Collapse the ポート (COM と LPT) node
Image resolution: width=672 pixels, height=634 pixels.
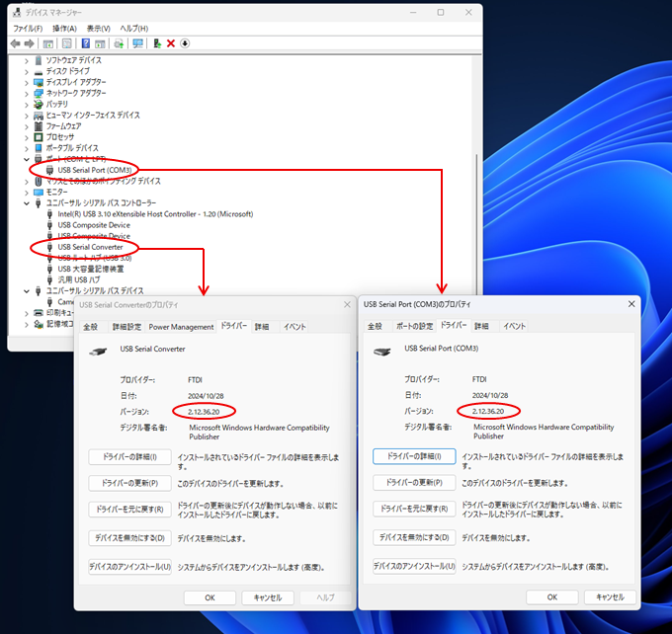[27, 159]
